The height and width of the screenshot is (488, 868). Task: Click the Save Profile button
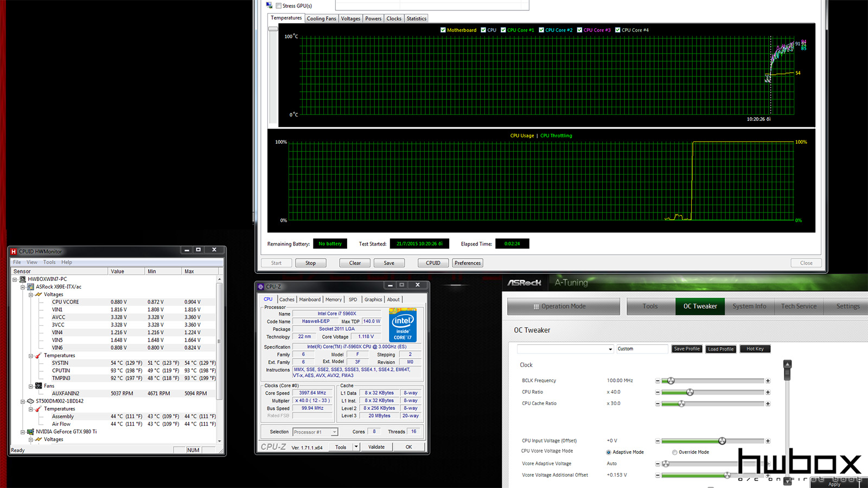click(x=687, y=349)
